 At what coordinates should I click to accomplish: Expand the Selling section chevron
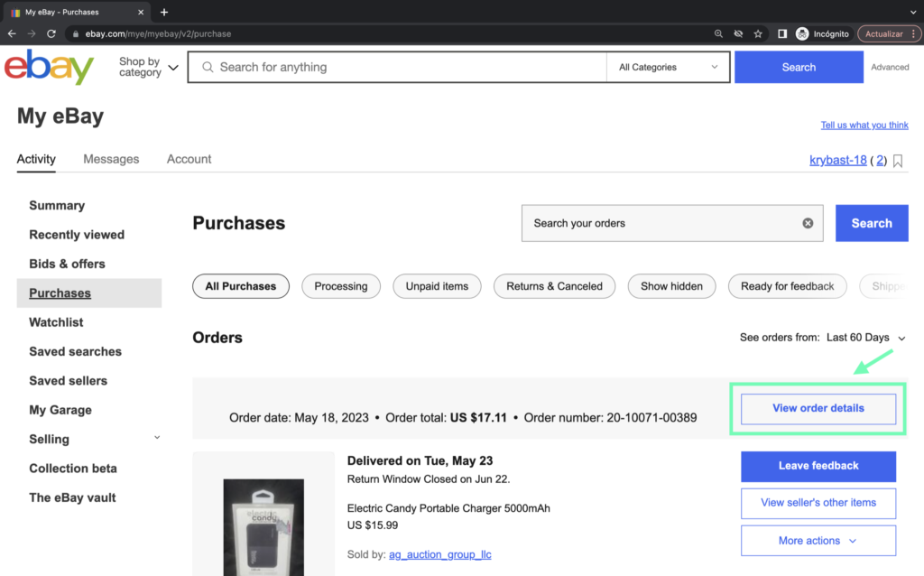(157, 438)
